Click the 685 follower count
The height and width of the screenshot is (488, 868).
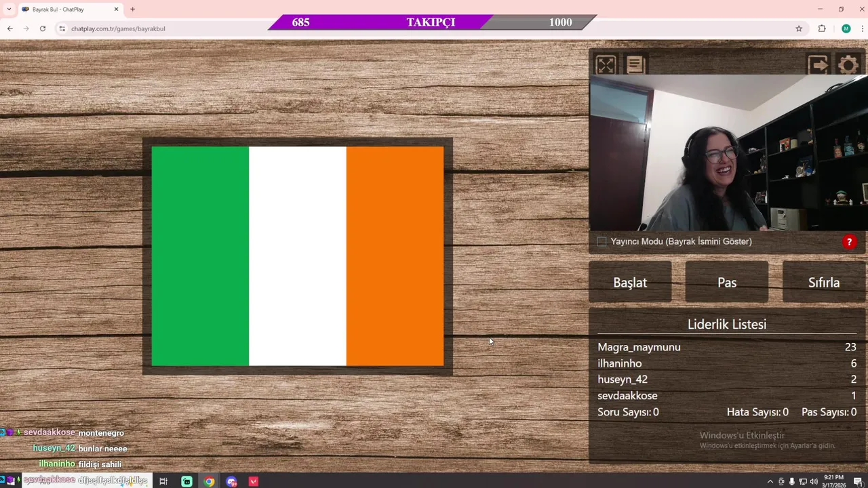point(300,22)
